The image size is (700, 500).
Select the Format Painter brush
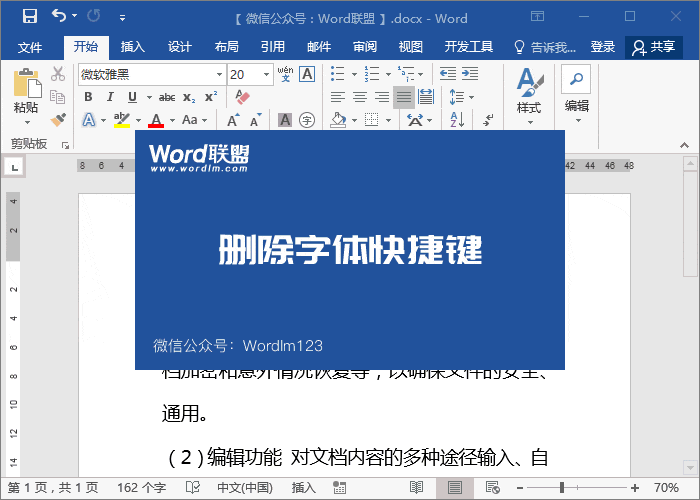tap(58, 120)
